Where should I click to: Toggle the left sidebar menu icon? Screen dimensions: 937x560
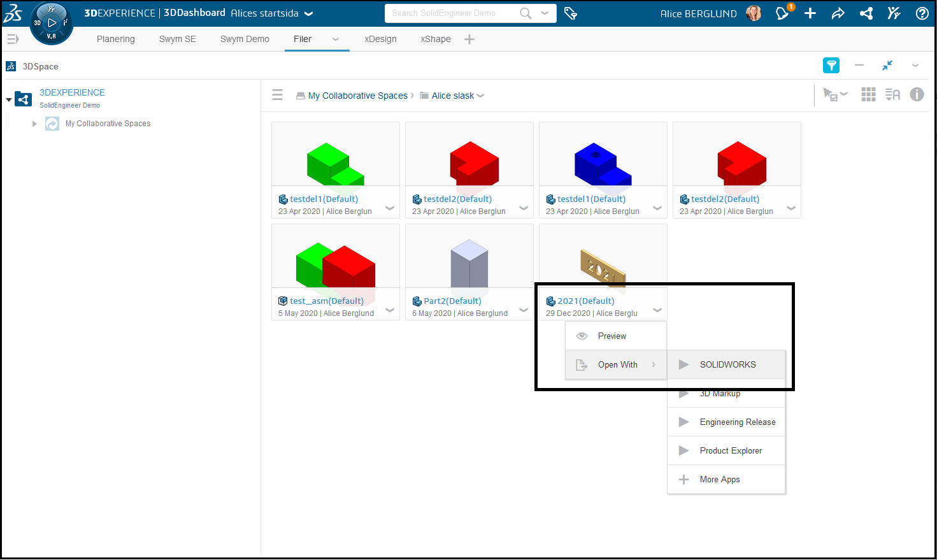(x=277, y=95)
